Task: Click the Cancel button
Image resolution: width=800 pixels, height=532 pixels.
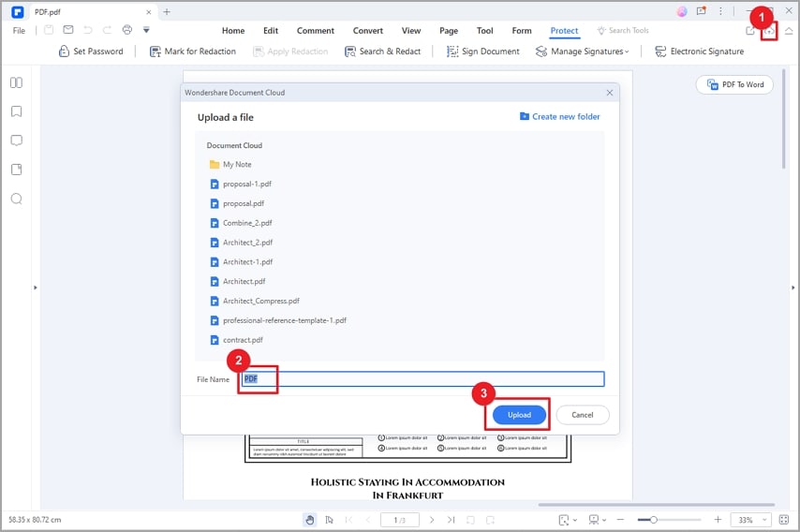Action: [x=582, y=415]
